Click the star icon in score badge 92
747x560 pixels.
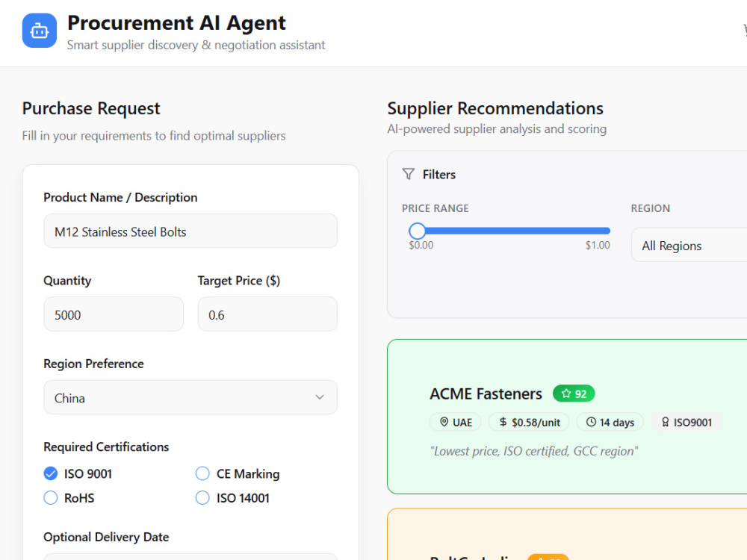566,393
